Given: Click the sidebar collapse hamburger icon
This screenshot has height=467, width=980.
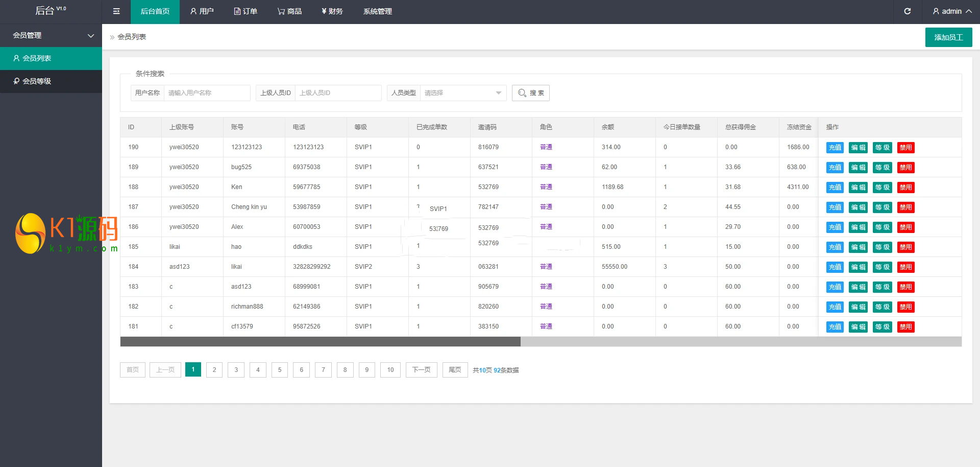Looking at the screenshot, I should [116, 11].
